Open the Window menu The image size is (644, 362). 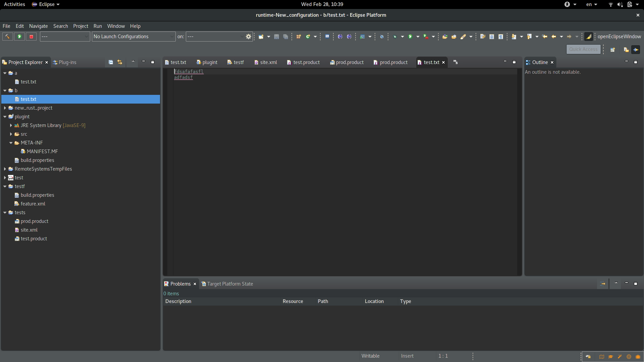pyautogui.click(x=116, y=26)
